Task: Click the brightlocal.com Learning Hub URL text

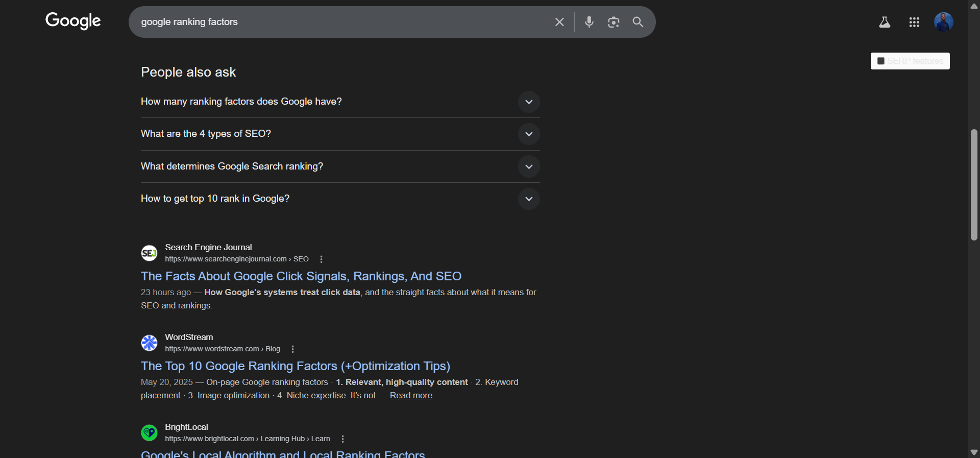Action: [248, 439]
